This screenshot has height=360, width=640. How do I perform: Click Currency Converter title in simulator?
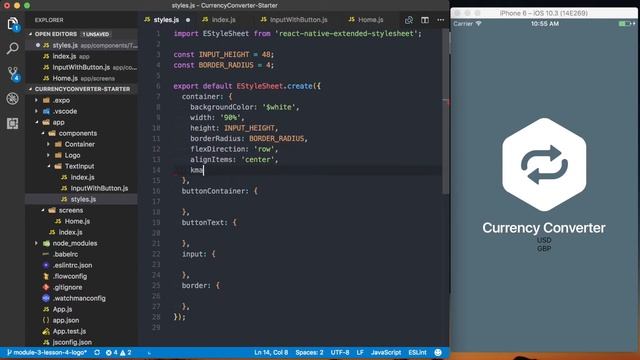point(544,228)
